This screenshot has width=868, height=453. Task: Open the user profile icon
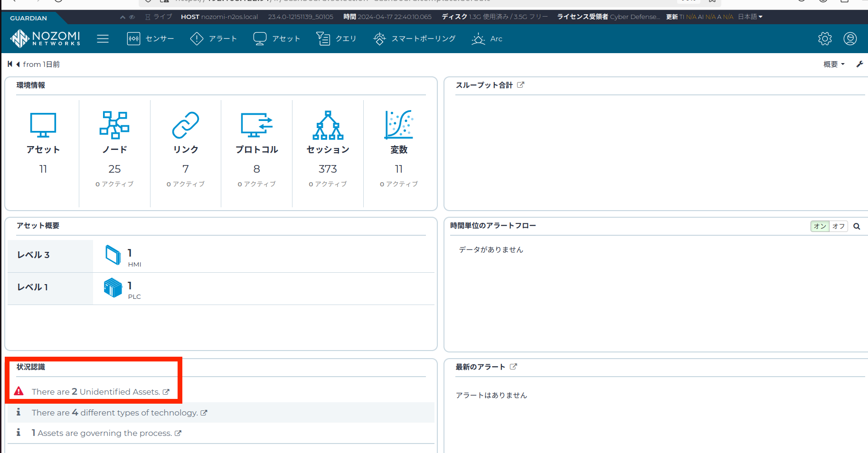[x=850, y=39]
